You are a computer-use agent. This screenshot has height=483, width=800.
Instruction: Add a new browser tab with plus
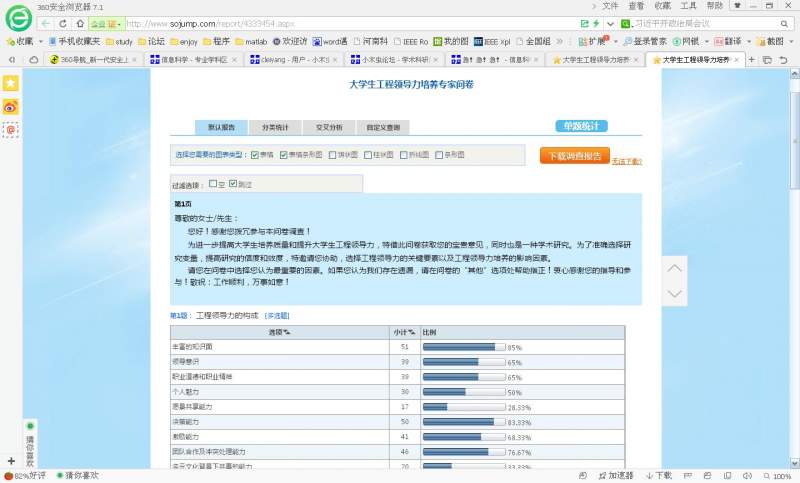(752, 60)
